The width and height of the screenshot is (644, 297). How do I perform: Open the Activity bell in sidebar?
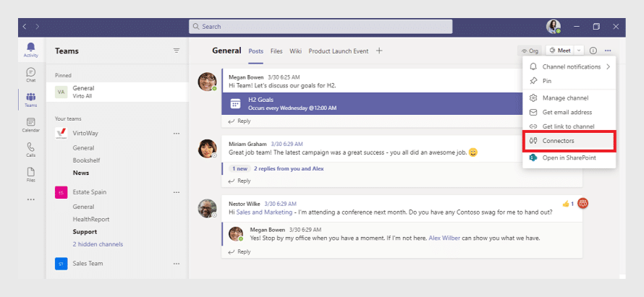coord(31,50)
